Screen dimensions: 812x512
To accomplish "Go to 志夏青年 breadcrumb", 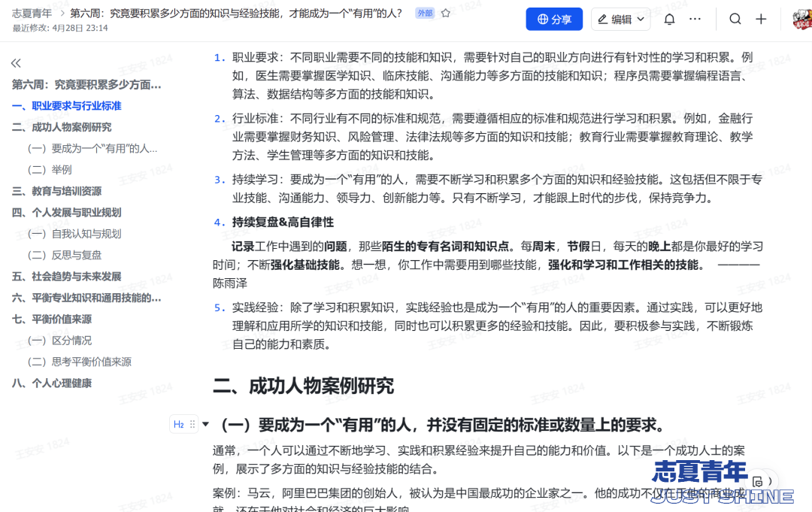I will [32, 14].
